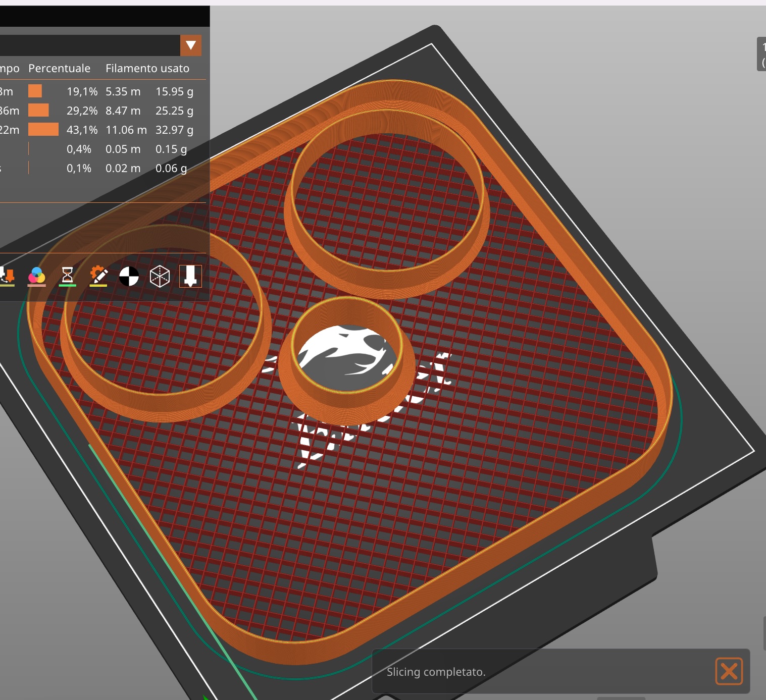Click the 0.02 m filament length
The height and width of the screenshot is (700, 766).
123,168
